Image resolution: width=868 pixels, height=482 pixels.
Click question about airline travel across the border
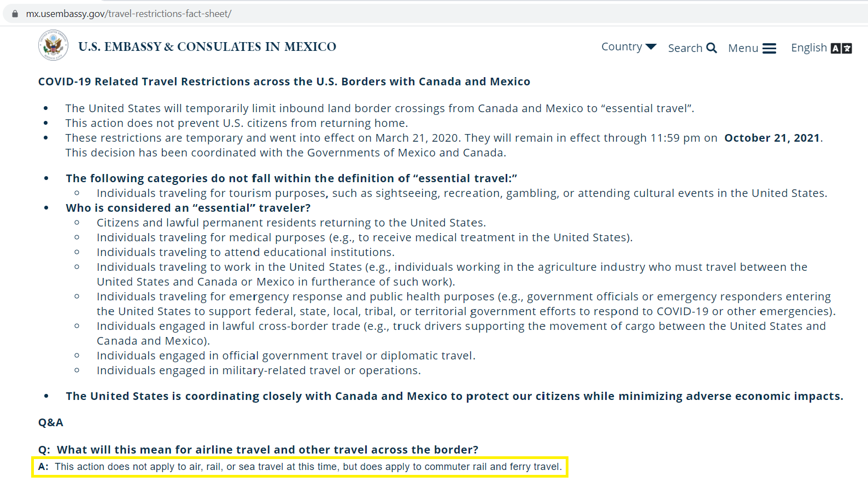tap(258, 450)
